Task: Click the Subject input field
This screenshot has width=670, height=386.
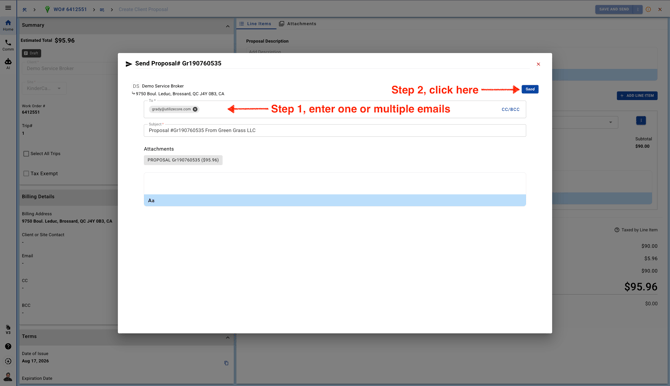Action: (335, 130)
